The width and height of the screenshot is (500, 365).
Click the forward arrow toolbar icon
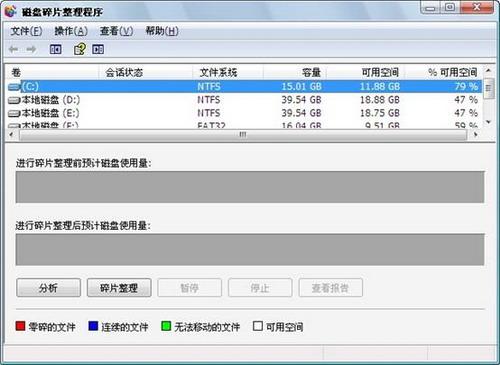click(31, 49)
